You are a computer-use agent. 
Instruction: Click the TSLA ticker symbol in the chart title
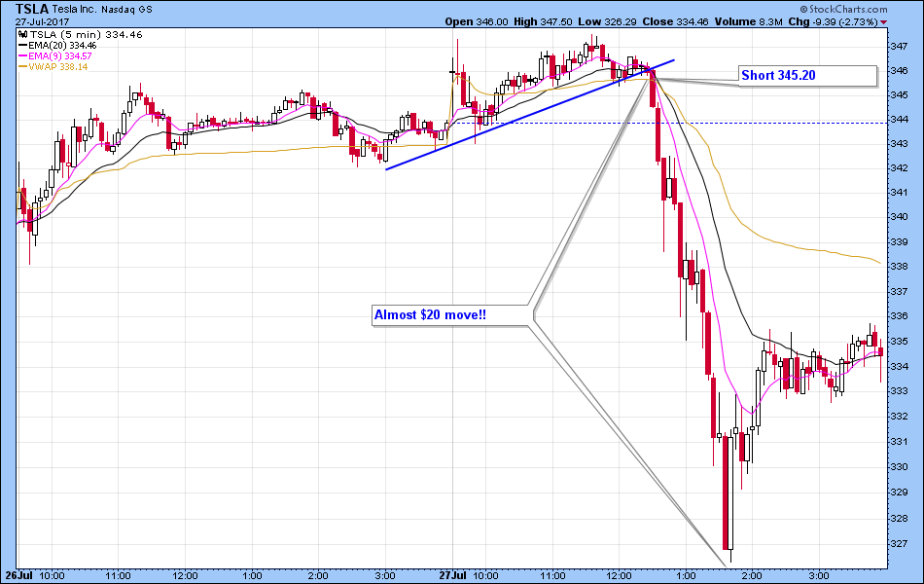point(32,9)
